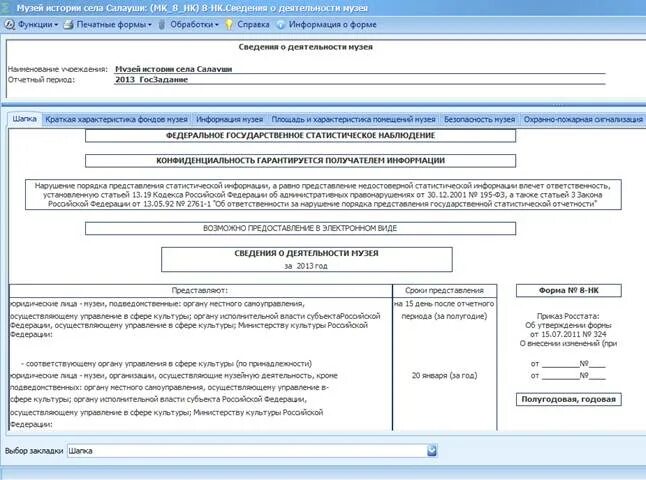The width and height of the screenshot is (646, 480).
Task: Click ВОЗМОЖНО ПРЕДОСТАВЛЕНИЕ В ЭЛЕКТРОННОМ ВИДЕ box
Action: pyautogui.click(x=300, y=228)
